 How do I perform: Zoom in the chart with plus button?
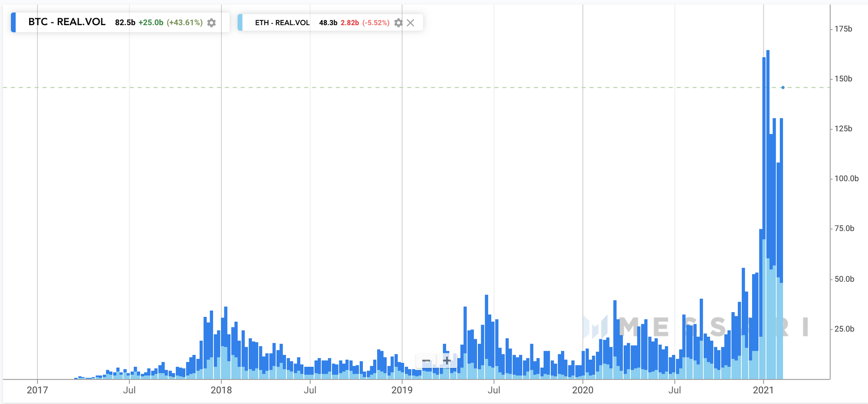(447, 361)
